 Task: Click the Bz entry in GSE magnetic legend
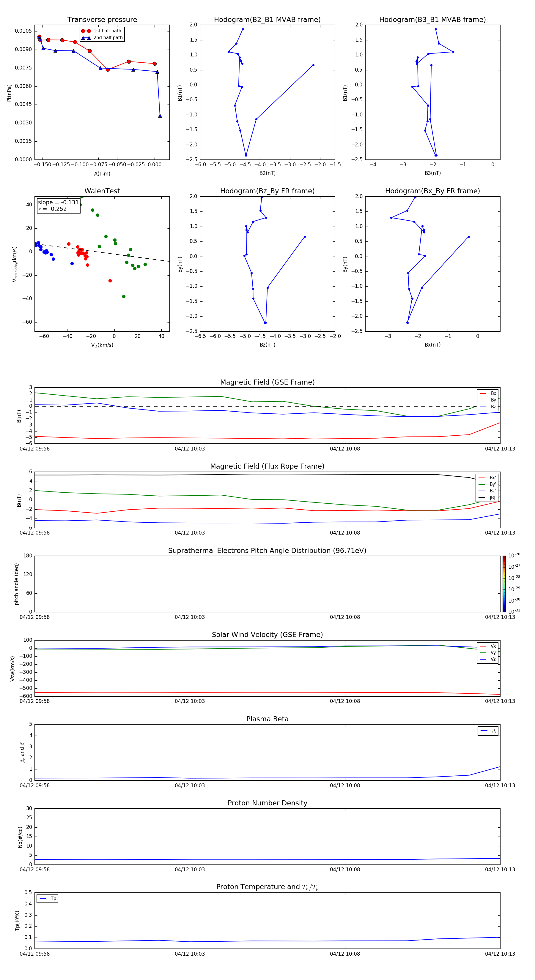(x=488, y=407)
